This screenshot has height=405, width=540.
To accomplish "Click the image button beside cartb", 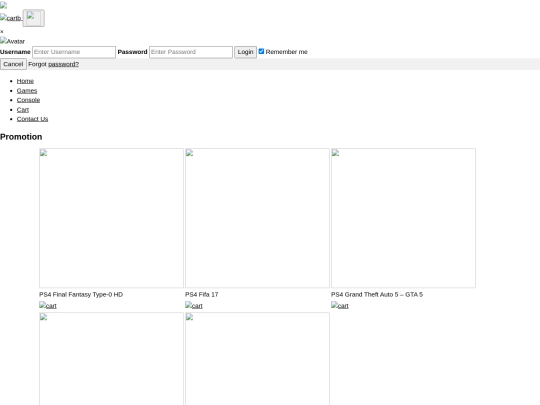I will coord(34,18).
